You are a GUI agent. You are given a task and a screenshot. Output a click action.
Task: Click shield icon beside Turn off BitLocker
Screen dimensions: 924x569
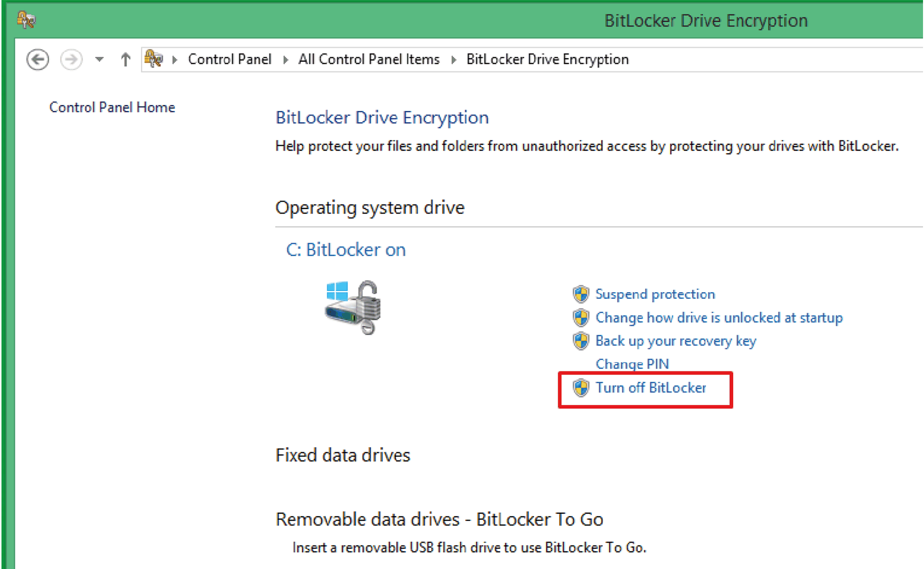(x=581, y=388)
